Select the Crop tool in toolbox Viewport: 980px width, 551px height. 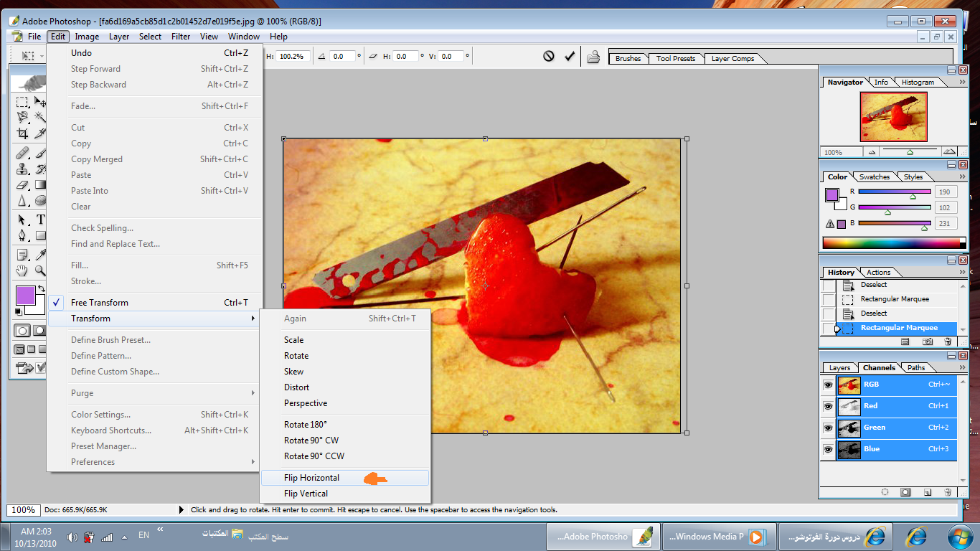point(22,133)
